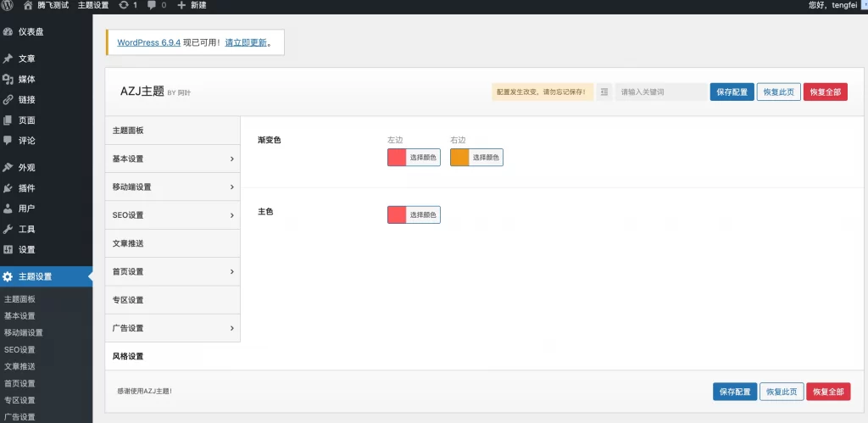Open the orange right gradient color swatch
The height and width of the screenshot is (423, 868).
459,158
